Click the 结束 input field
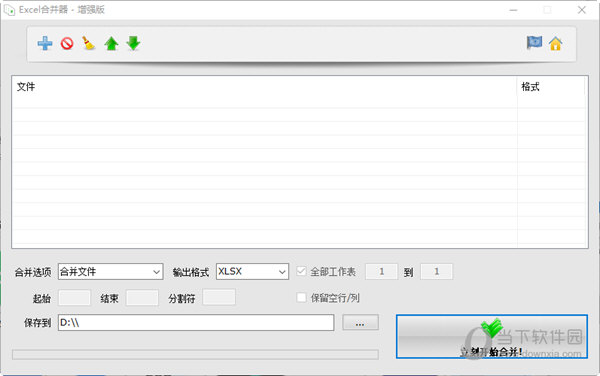The image size is (600, 376). pyautogui.click(x=142, y=298)
